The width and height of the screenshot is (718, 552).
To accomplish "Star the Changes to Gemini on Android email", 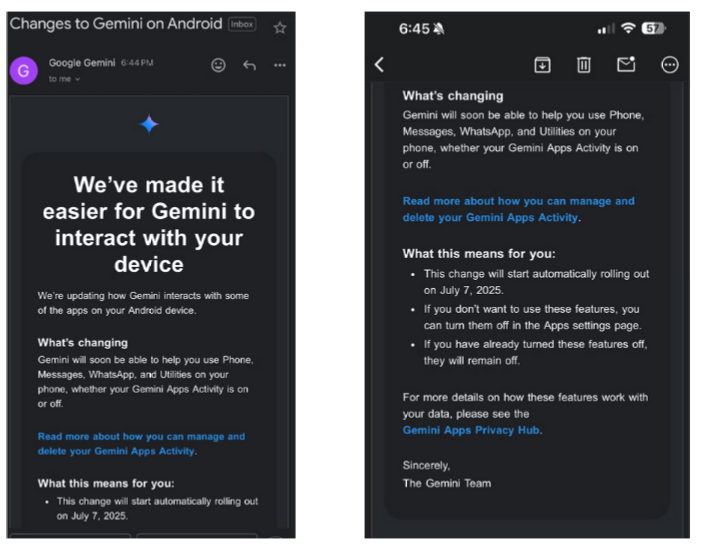I will coord(280,27).
